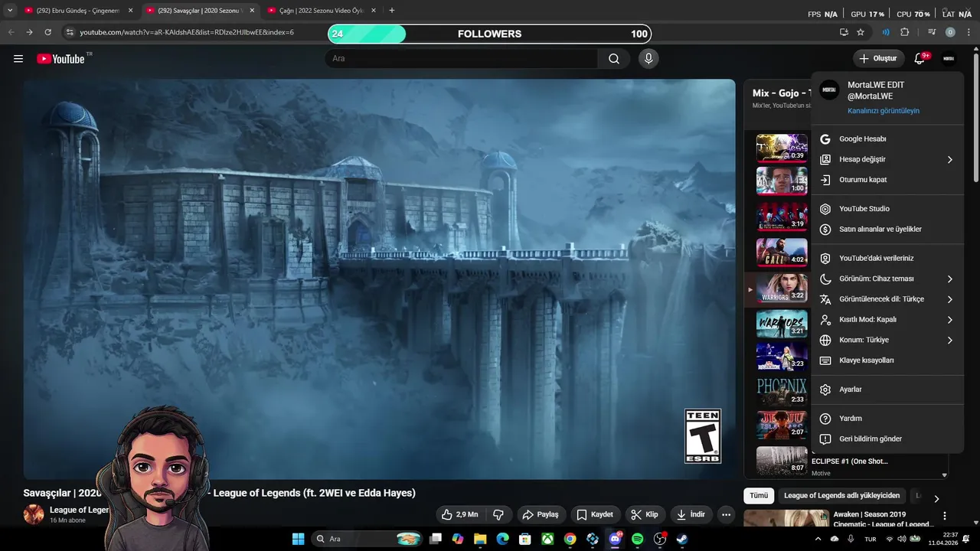Open Yardım from the account menu

click(x=887, y=419)
